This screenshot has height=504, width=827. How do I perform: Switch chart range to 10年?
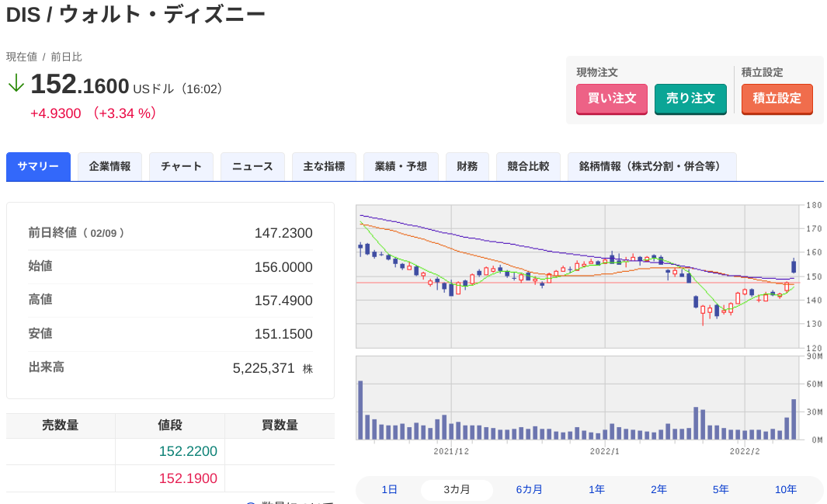tap(785, 490)
